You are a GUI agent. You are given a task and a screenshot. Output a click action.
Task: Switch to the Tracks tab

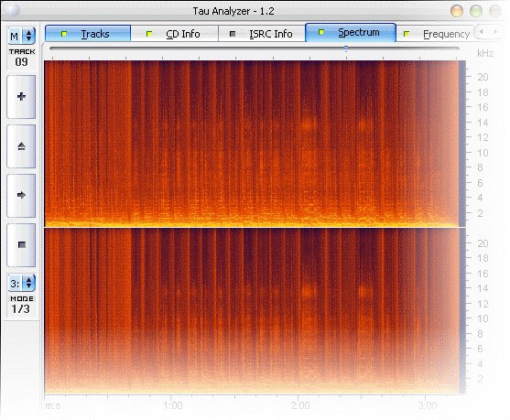pyautogui.click(x=88, y=34)
